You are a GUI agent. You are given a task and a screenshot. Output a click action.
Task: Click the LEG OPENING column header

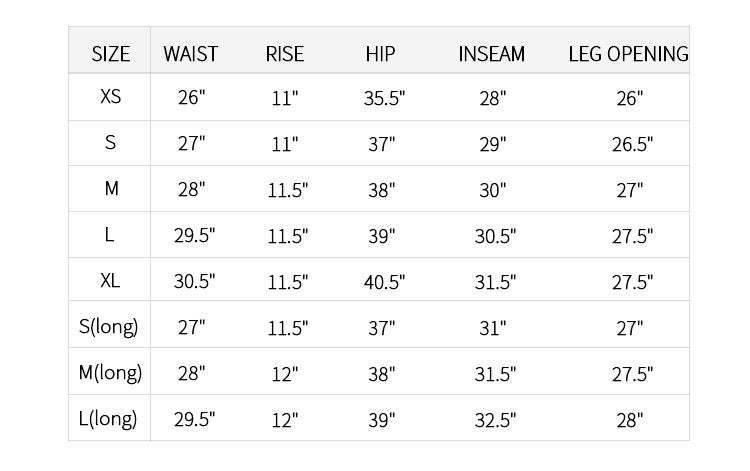(628, 54)
